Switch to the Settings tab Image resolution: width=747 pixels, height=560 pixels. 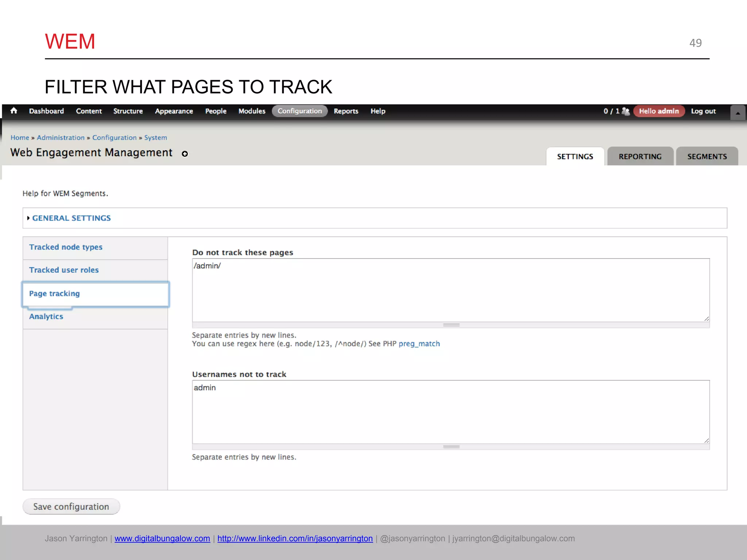[575, 156]
